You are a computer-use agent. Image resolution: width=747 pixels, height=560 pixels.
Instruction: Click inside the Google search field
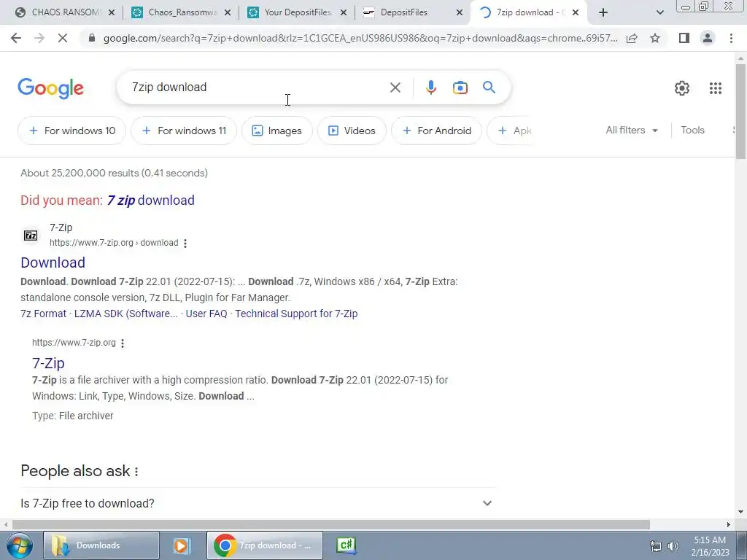click(258, 87)
